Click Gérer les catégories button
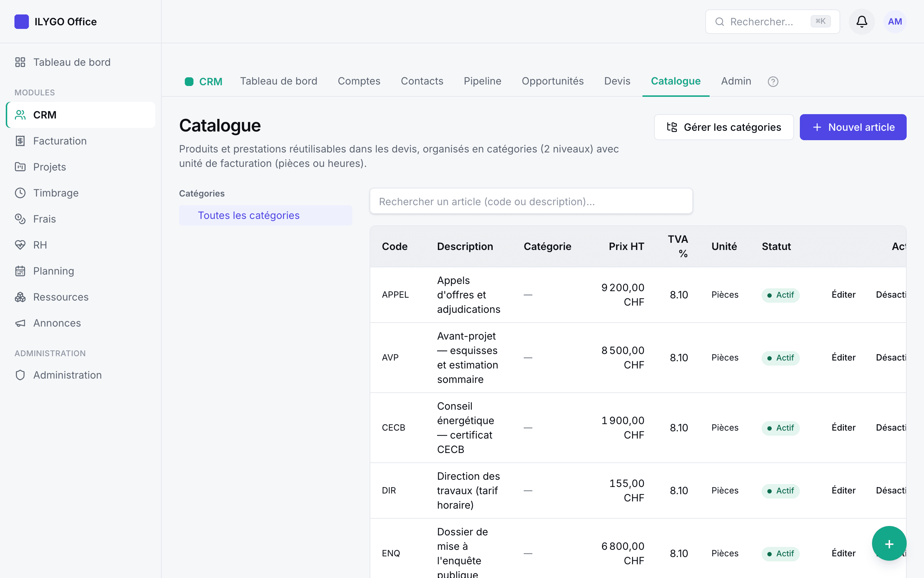The height and width of the screenshot is (578, 924). (724, 127)
